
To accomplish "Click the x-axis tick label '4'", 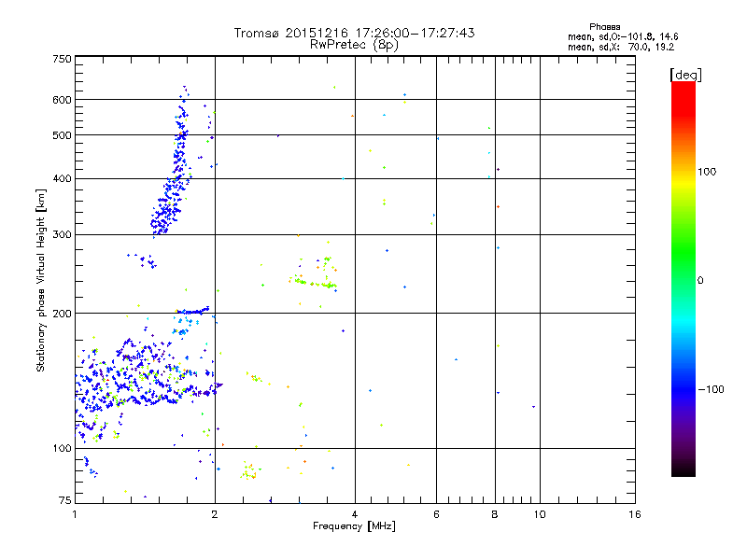I will point(355,514).
